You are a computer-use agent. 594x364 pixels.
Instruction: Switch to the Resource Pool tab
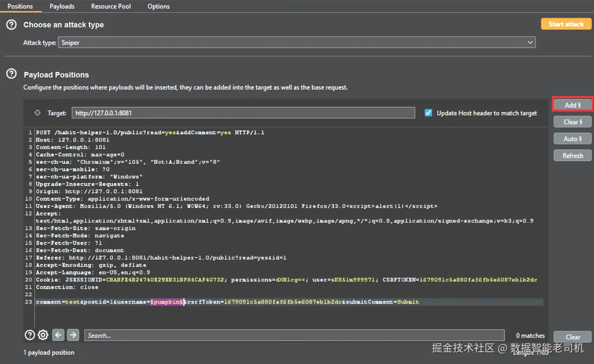pyautogui.click(x=111, y=6)
